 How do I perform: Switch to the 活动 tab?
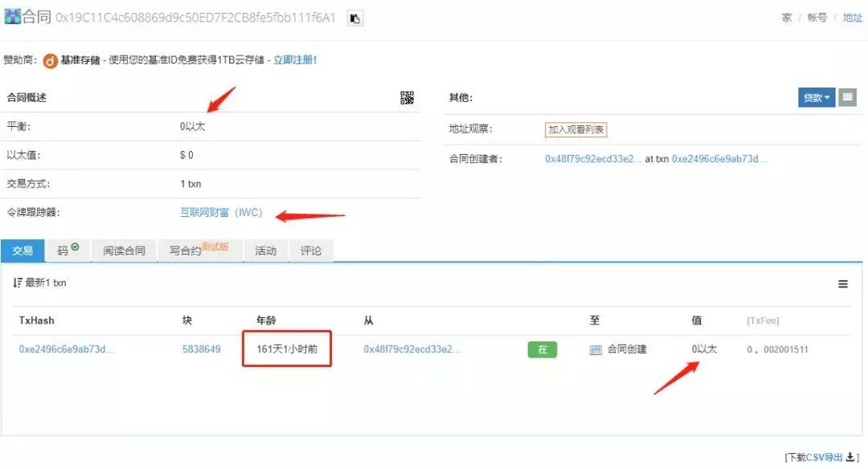(265, 251)
